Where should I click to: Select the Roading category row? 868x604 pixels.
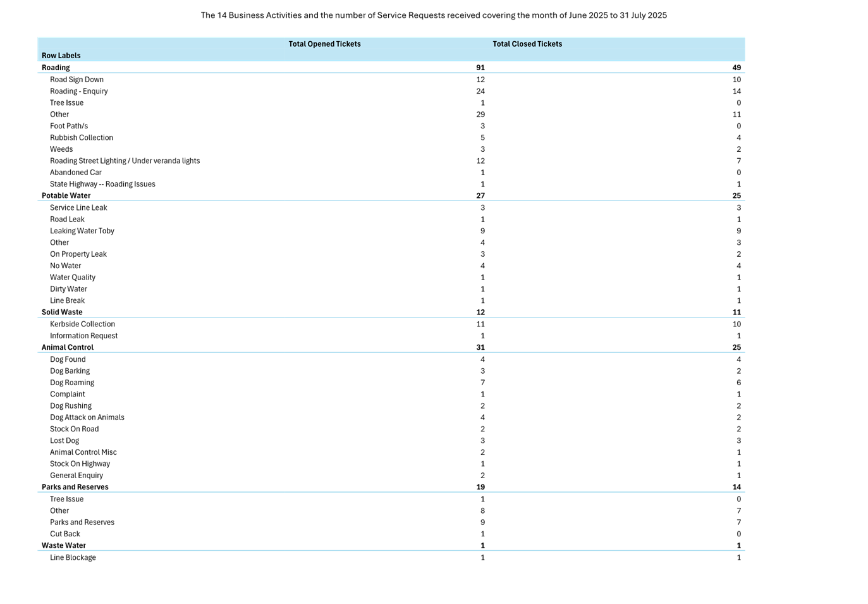(x=56, y=68)
